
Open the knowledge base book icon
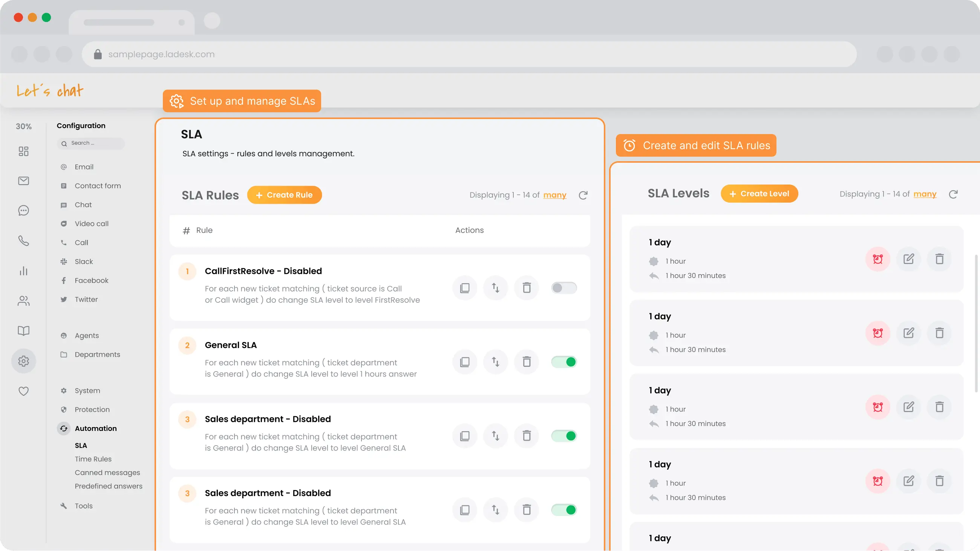tap(24, 331)
